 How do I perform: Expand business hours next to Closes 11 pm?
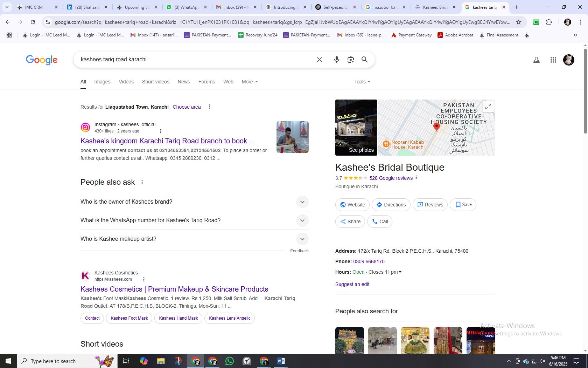pyautogui.click(x=400, y=272)
